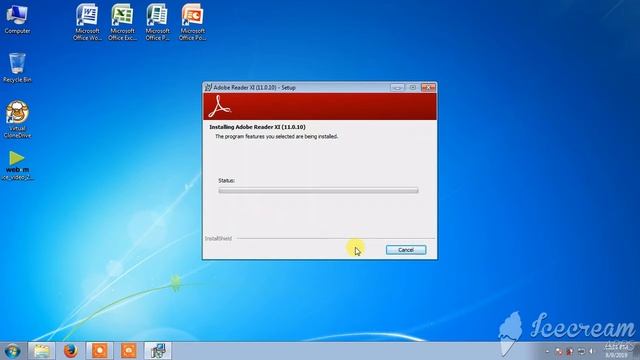Open the Computer desktop icon
The width and height of the screenshot is (640, 360).
[x=17, y=19]
